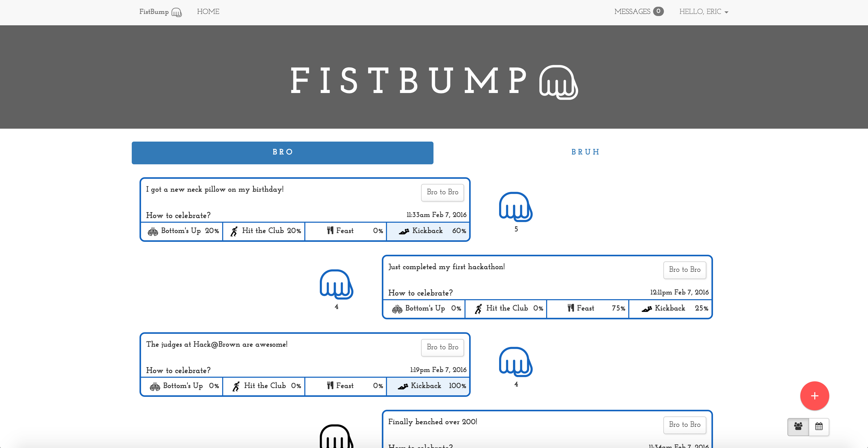Vote Kickback on the hackathon post

point(670,308)
